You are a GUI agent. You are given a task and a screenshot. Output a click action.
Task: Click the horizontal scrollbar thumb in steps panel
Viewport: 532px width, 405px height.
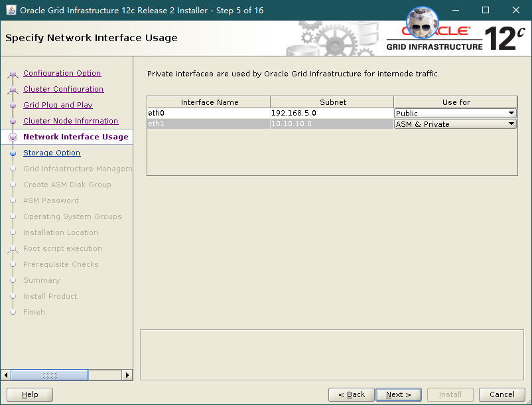pos(50,375)
